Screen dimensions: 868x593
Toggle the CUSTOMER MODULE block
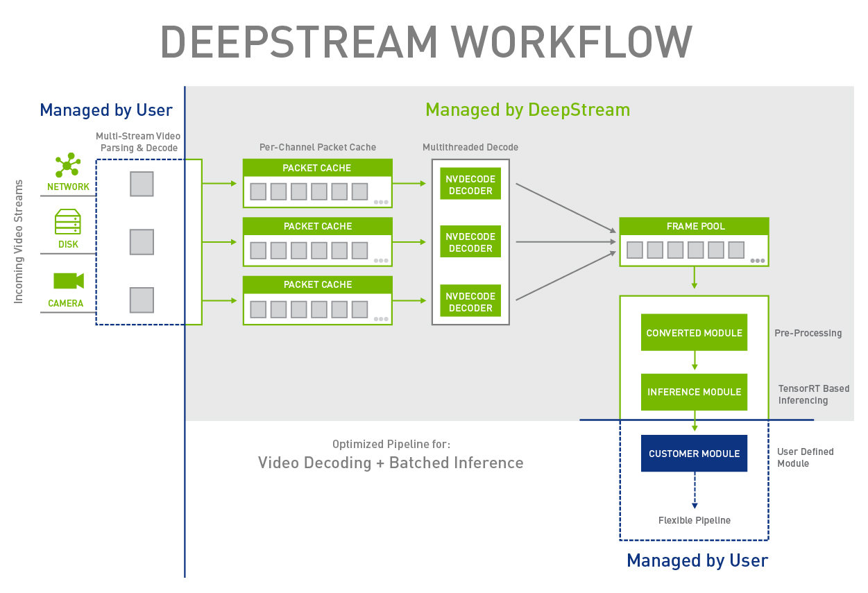click(x=694, y=453)
